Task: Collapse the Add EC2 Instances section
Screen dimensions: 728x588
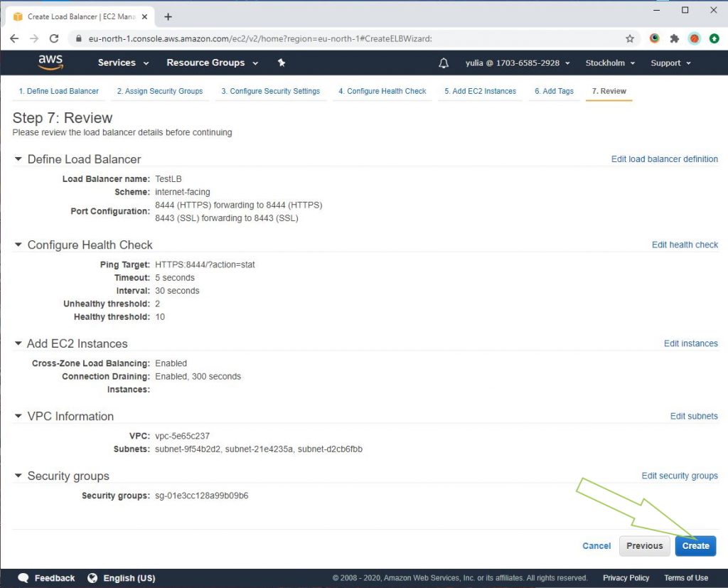Action: (18, 343)
